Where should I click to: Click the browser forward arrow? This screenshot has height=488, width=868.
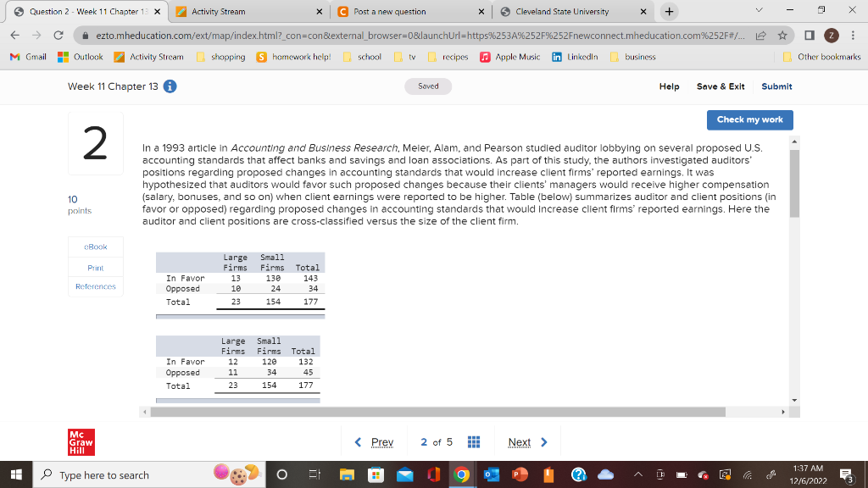tap(36, 36)
